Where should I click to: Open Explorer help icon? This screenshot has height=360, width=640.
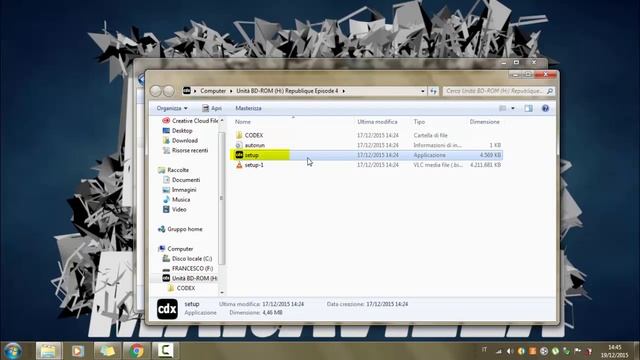click(545, 108)
